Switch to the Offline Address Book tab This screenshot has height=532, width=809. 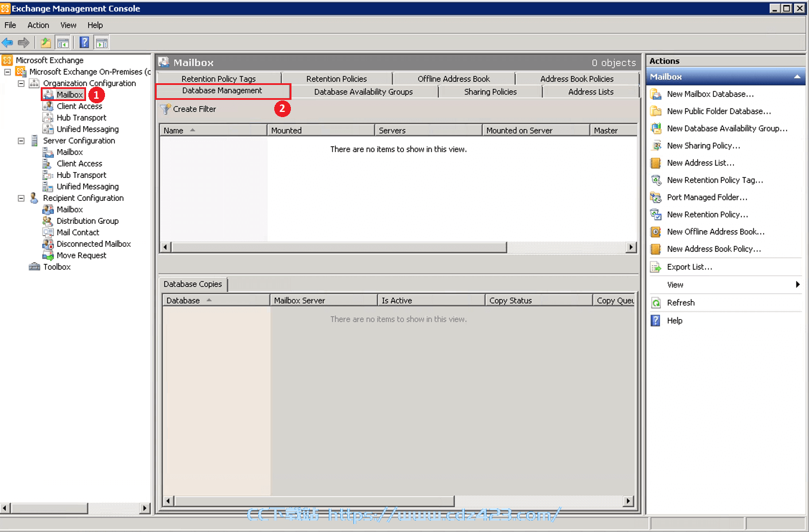click(454, 79)
